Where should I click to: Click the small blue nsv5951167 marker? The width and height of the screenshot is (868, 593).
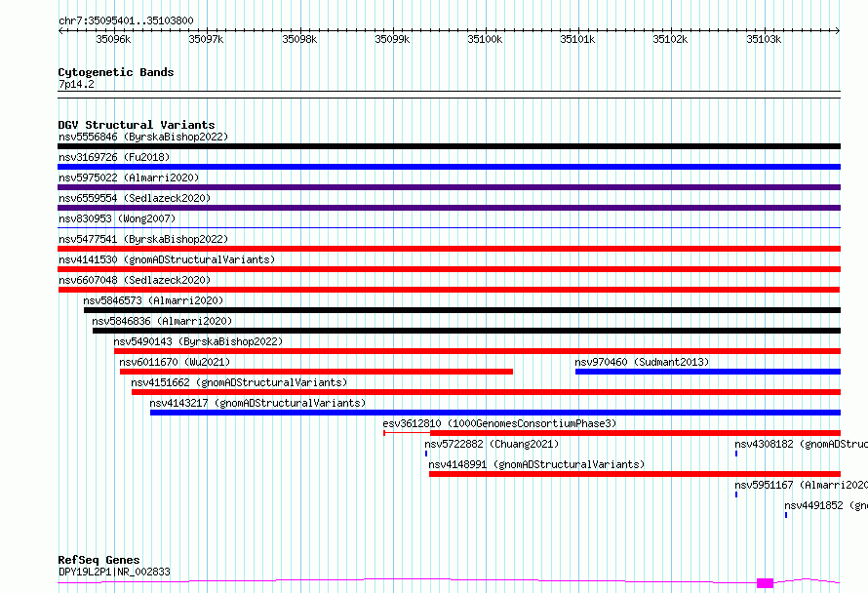point(736,494)
